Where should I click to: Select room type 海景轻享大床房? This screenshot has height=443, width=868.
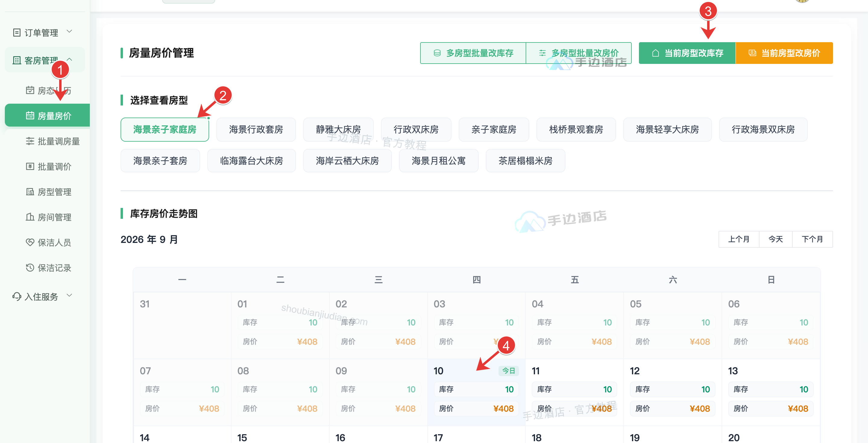coord(668,129)
